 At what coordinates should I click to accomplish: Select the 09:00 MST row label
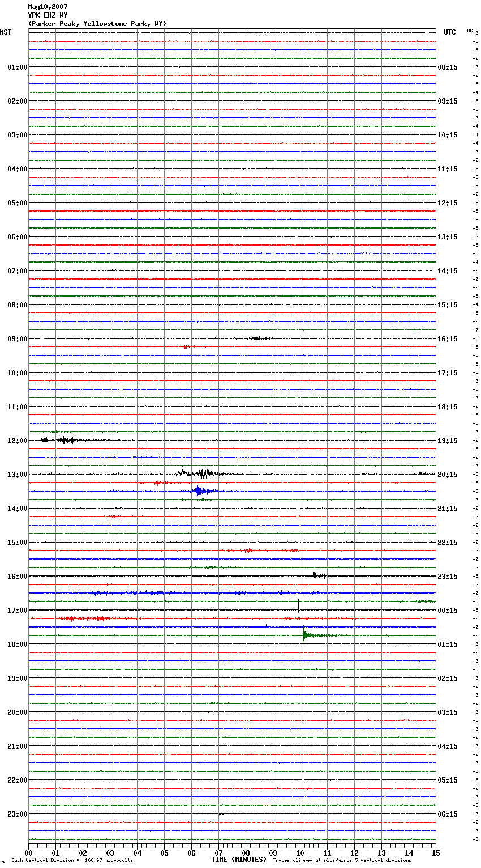[17, 339]
